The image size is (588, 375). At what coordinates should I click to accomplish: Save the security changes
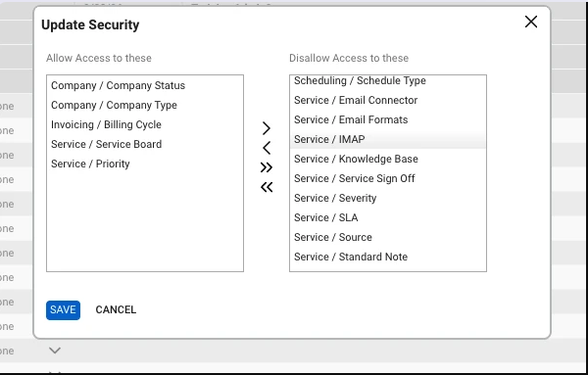point(63,310)
